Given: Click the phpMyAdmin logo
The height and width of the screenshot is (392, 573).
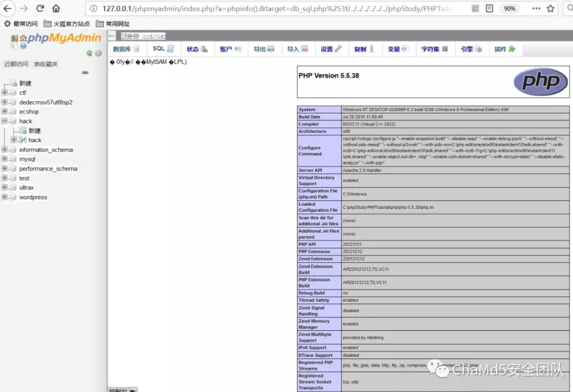Looking at the screenshot, I should [x=64, y=38].
